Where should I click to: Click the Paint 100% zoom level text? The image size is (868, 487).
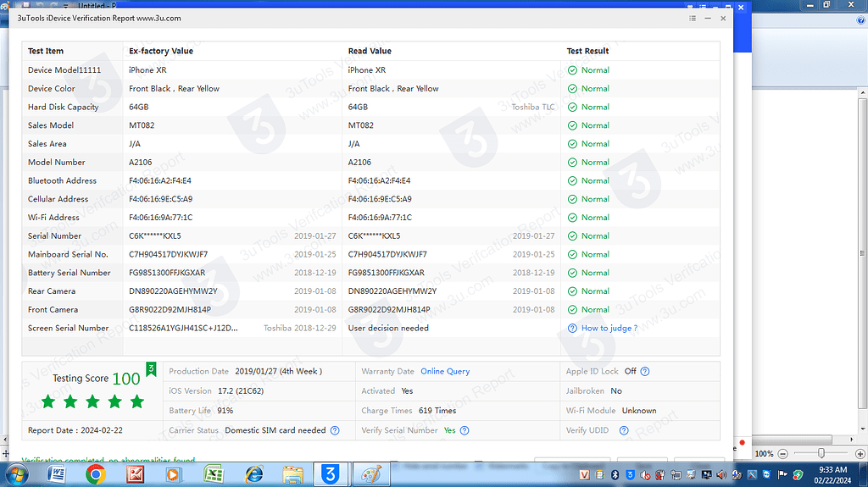click(764, 454)
